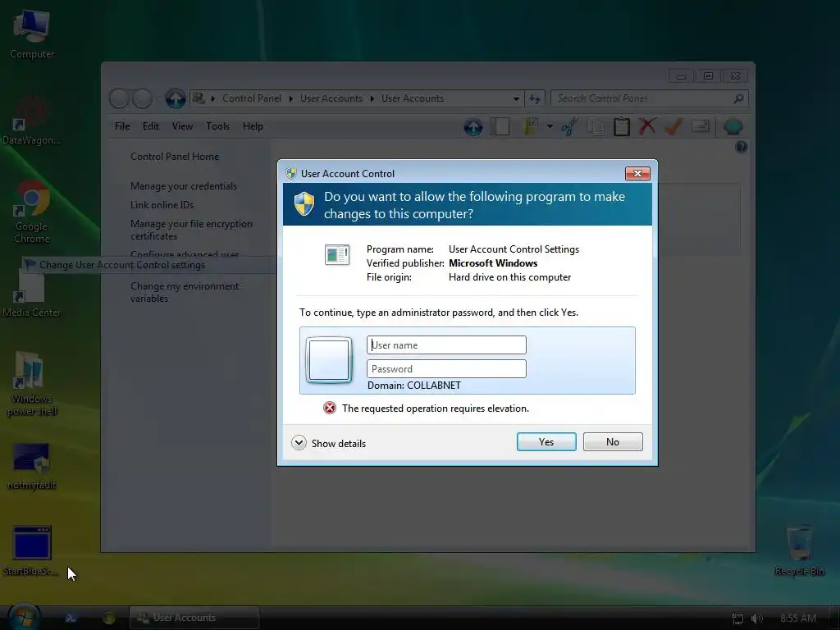The height and width of the screenshot is (630, 840).
Task: Select Media Center desktop shortcut
Action: point(31,292)
